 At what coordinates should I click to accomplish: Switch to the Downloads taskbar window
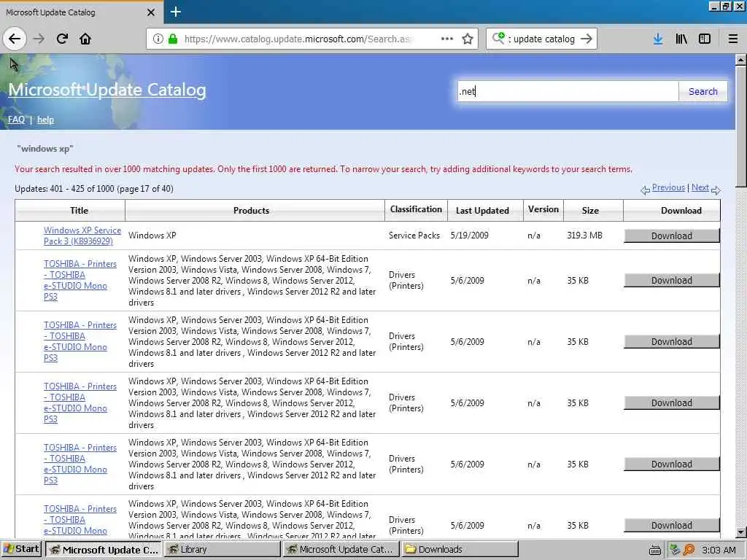pyautogui.click(x=460, y=550)
